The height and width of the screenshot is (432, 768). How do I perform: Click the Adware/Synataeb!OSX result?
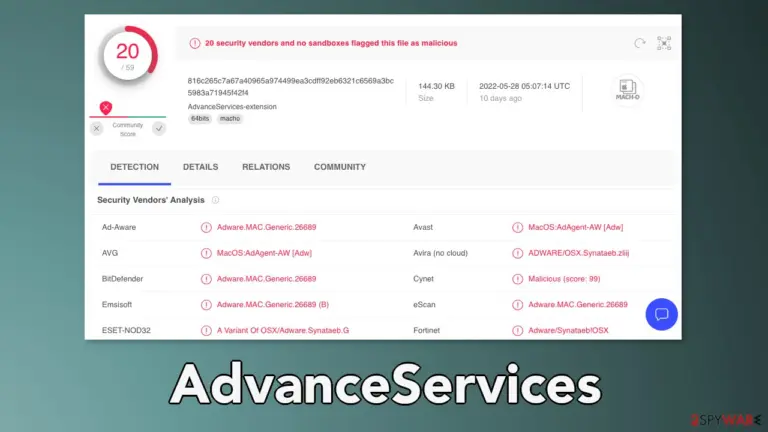point(568,331)
